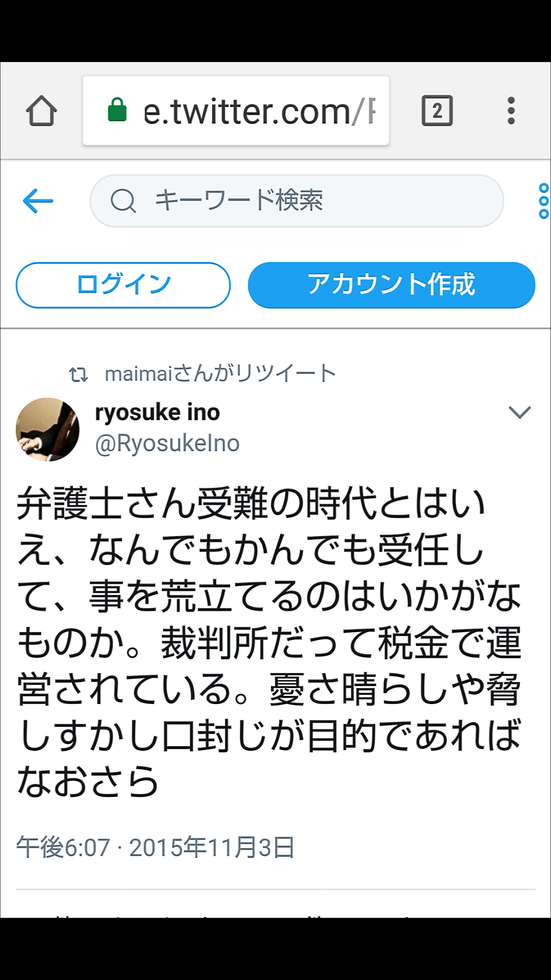Click the magnifier icon in search box
The width and height of the screenshot is (551, 980).
pos(123,201)
